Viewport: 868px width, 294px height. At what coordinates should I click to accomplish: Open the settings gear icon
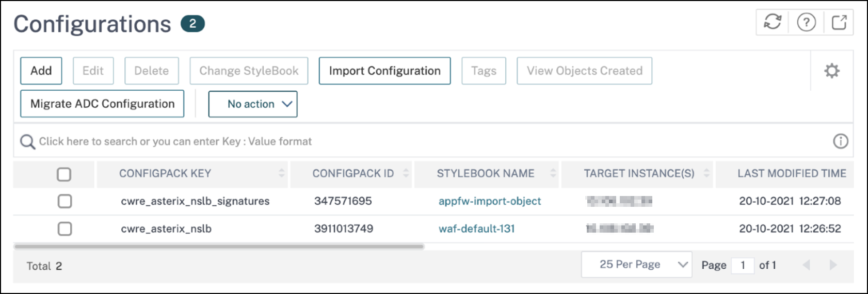pos(832,71)
